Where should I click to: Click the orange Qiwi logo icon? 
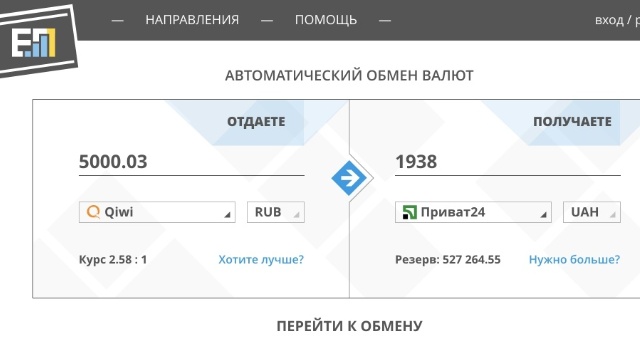point(93,212)
